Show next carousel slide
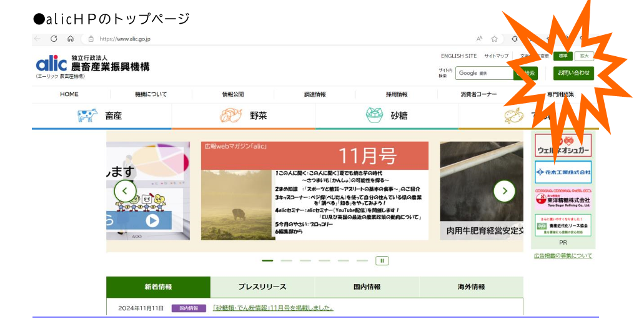The height and width of the screenshot is (324, 644). (x=504, y=191)
